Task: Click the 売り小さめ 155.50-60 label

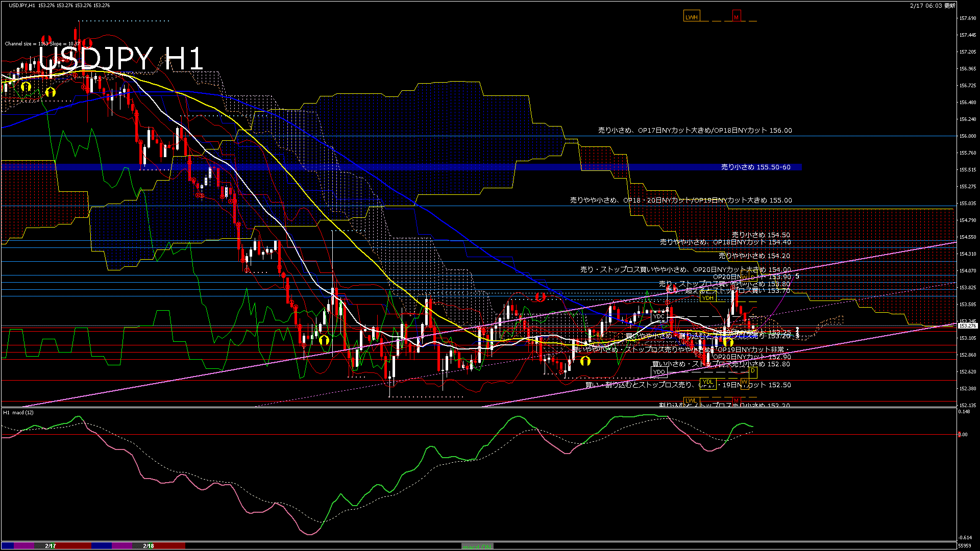Action: coord(755,167)
